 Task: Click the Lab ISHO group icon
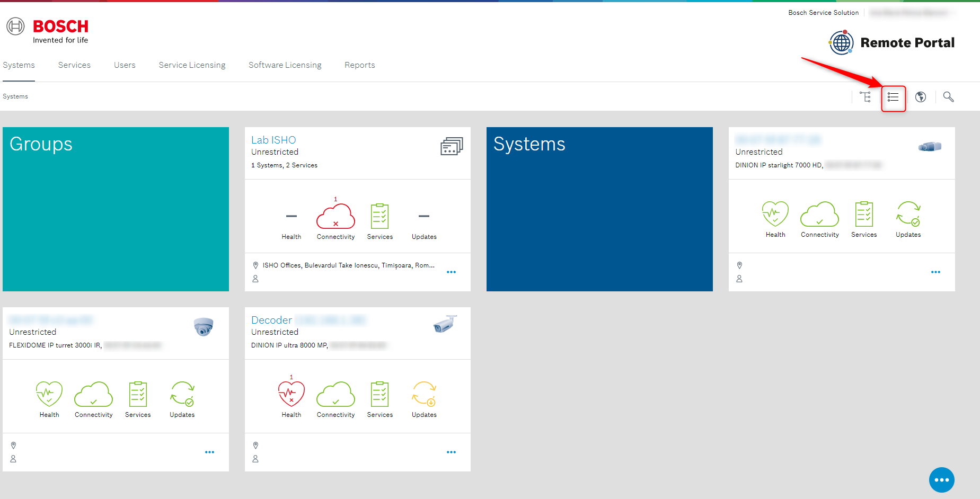click(452, 146)
